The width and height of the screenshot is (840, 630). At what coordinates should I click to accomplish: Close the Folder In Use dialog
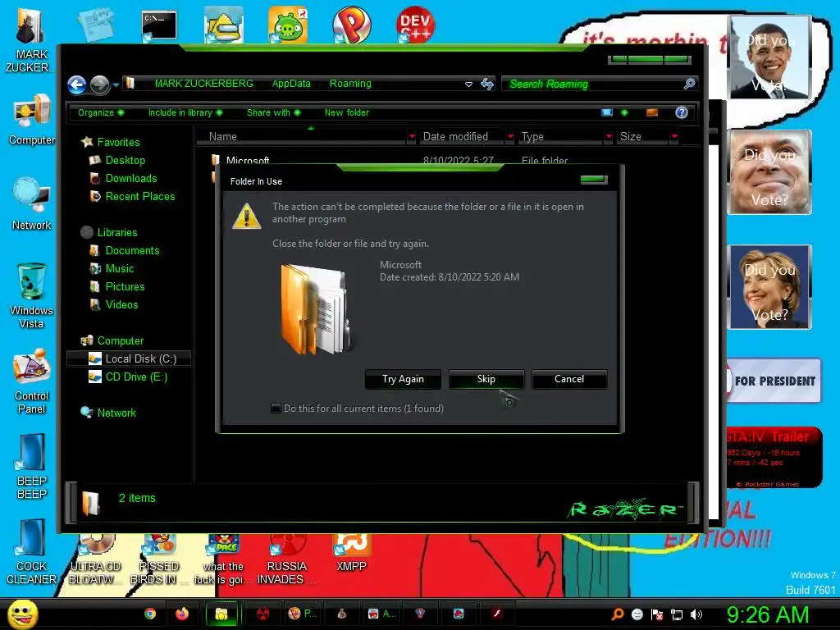click(594, 179)
